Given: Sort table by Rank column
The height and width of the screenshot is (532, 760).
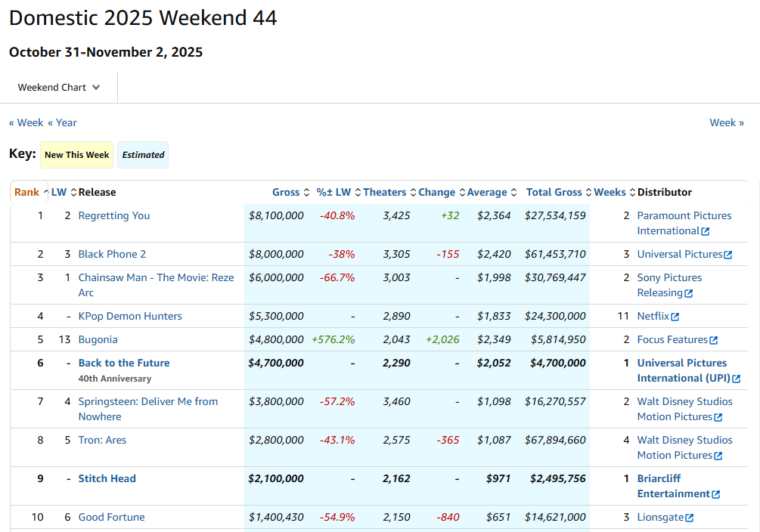Looking at the screenshot, I should 26,192.
